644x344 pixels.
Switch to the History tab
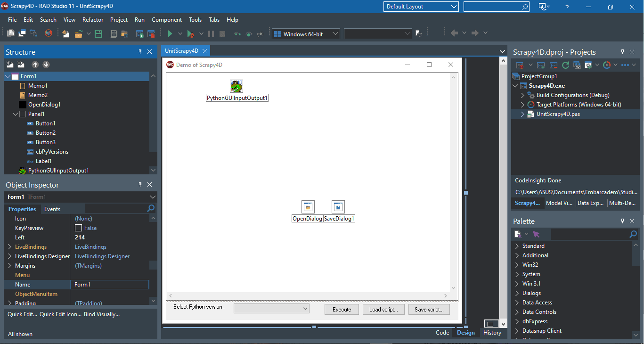(492, 333)
